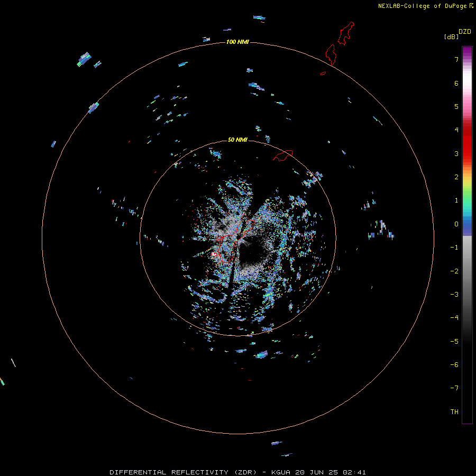Click the small red island outline near 50 NMI ring
476x476 pixels.
pos(283,155)
